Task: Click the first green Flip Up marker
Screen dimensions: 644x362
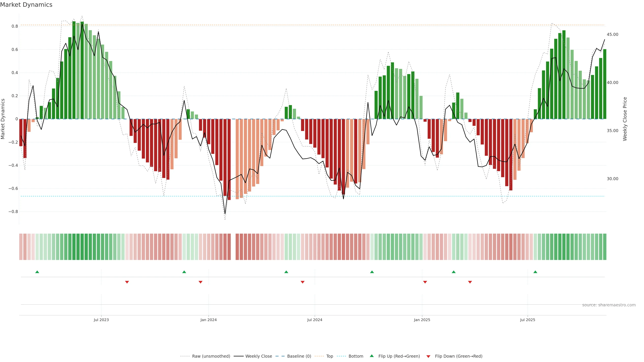Action: 37,272
